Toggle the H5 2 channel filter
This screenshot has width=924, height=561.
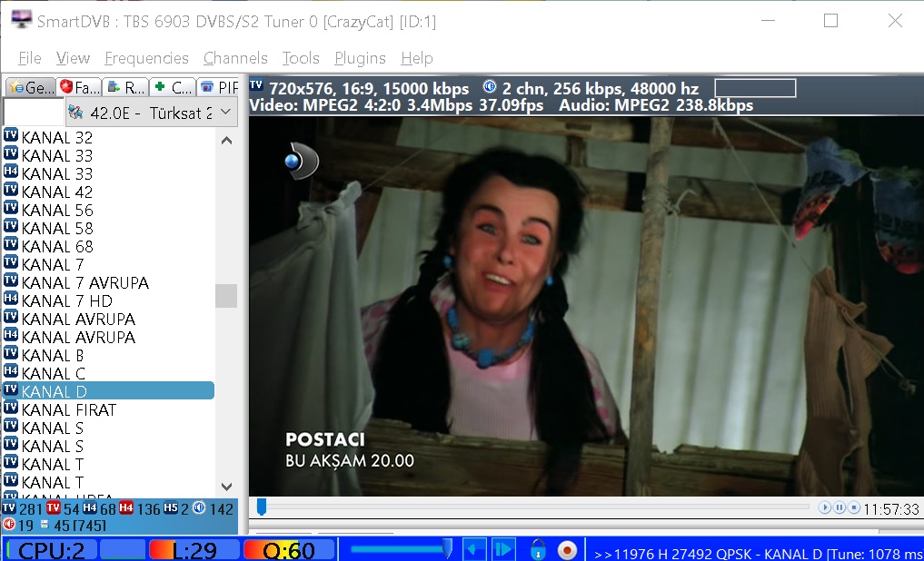click(176, 508)
